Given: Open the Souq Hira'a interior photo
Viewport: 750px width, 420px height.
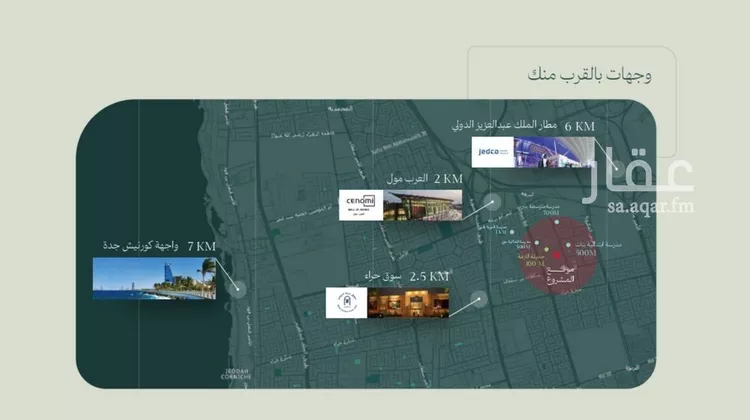Looking at the screenshot, I should click(408, 303).
